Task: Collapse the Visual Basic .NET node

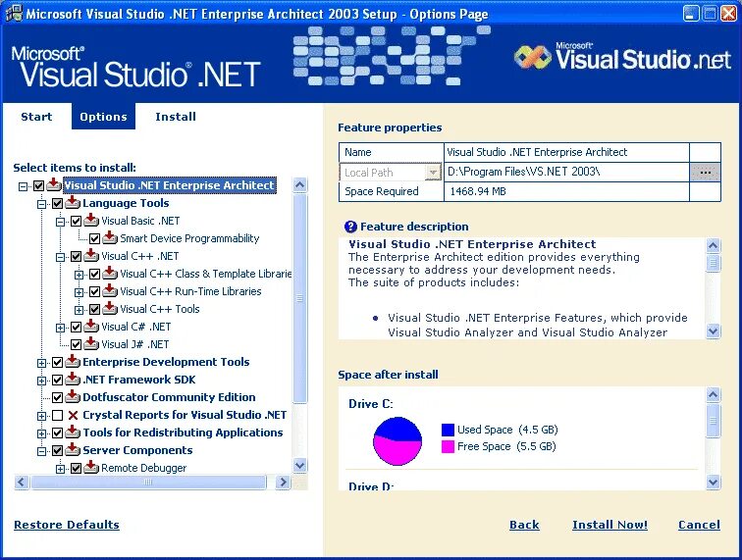Action: pyautogui.click(x=60, y=222)
